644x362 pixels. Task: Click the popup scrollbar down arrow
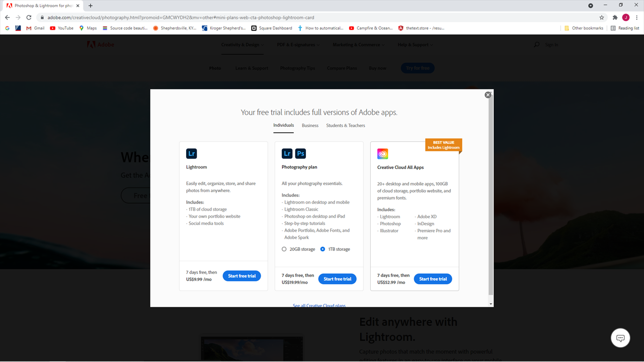(491, 304)
